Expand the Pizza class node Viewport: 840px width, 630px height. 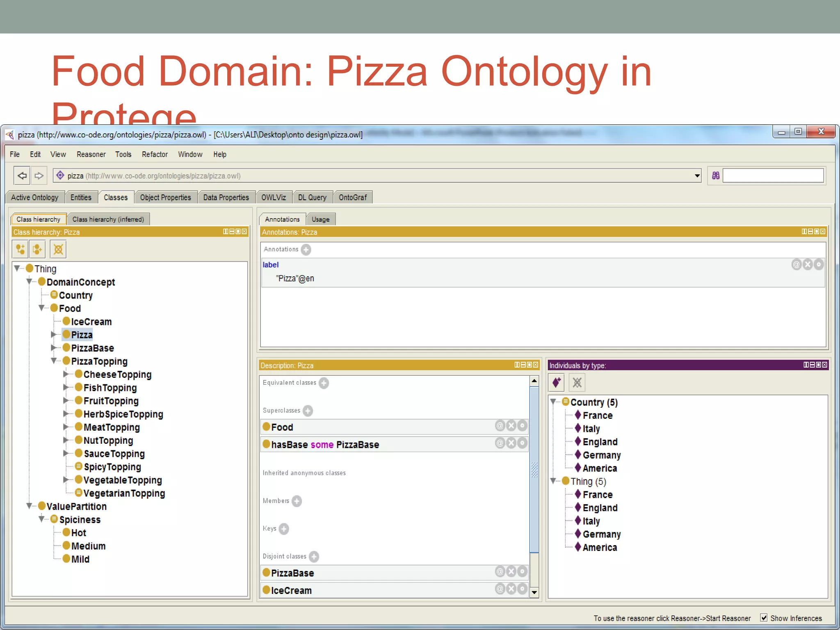point(53,335)
